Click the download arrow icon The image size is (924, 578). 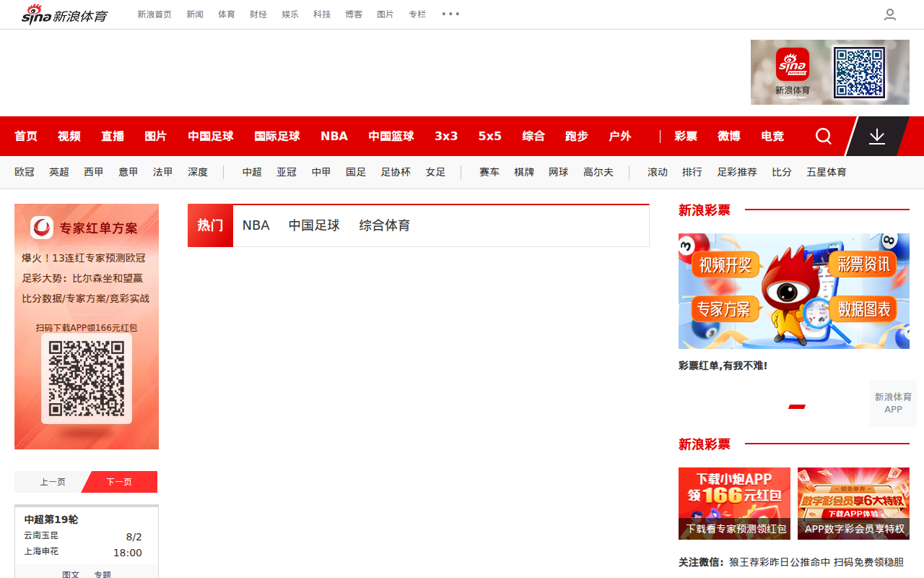877,136
